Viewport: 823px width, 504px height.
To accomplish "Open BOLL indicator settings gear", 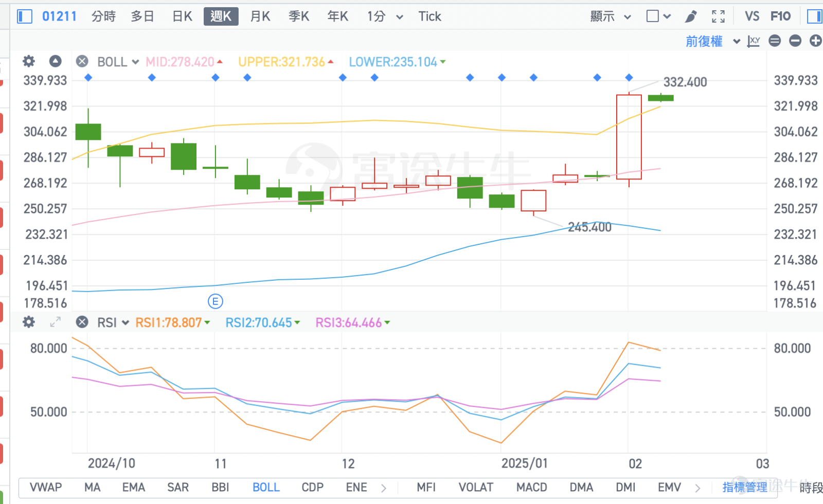I will pyautogui.click(x=29, y=62).
